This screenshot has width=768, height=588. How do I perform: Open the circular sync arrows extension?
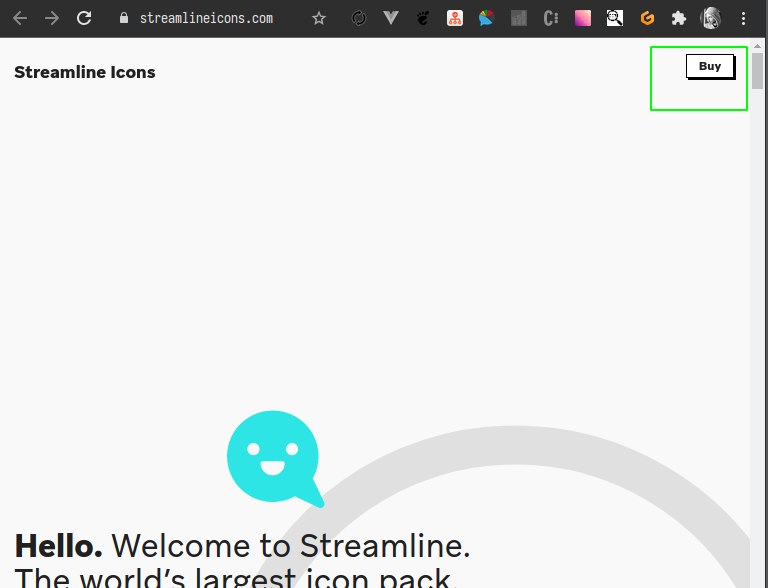tap(359, 19)
